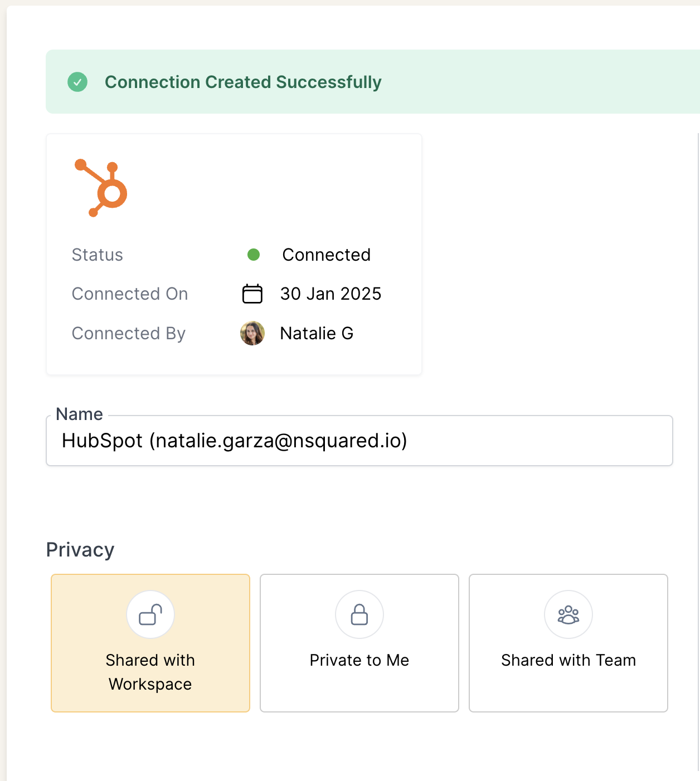This screenshot has width=700, height=781.
Task: Click the unlocked padlock icon on Shared with Workspace
Action: (x=150, y=614)
